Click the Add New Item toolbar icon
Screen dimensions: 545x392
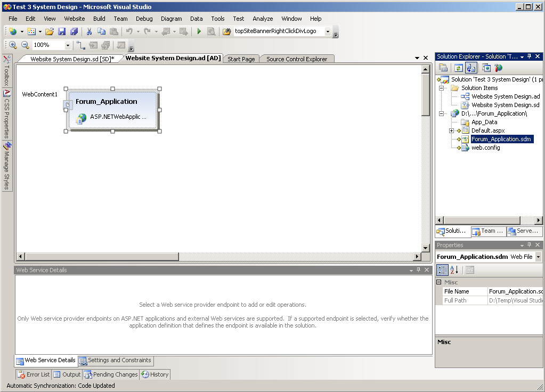[x=31, y=31]
